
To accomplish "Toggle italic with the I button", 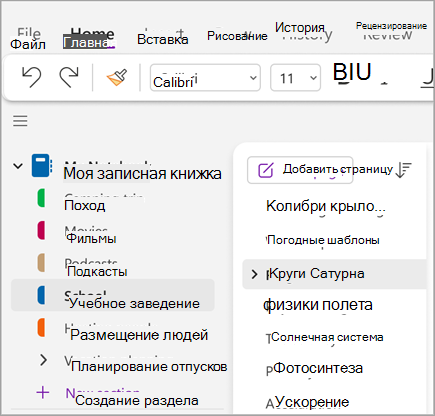I will tap(351, 72).
